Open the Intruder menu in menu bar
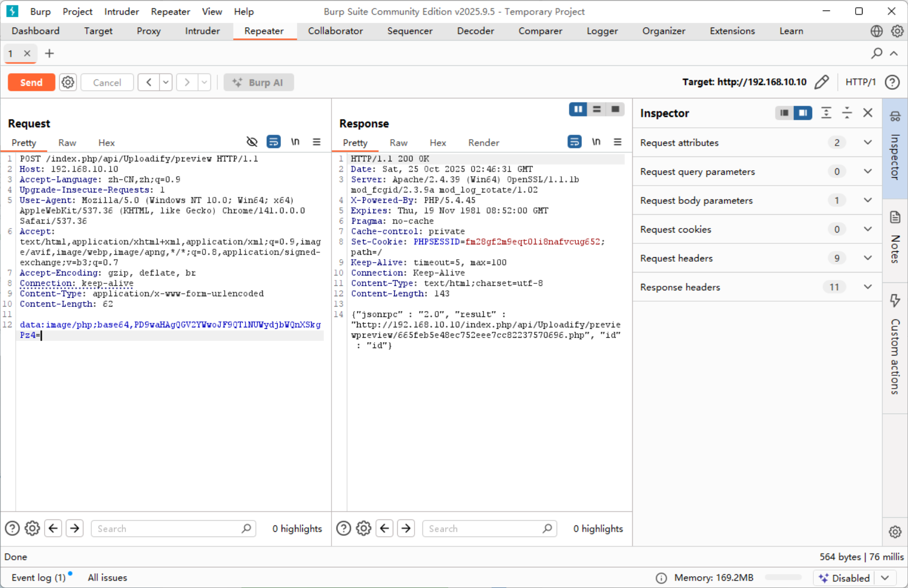 [x=121, y=11]
